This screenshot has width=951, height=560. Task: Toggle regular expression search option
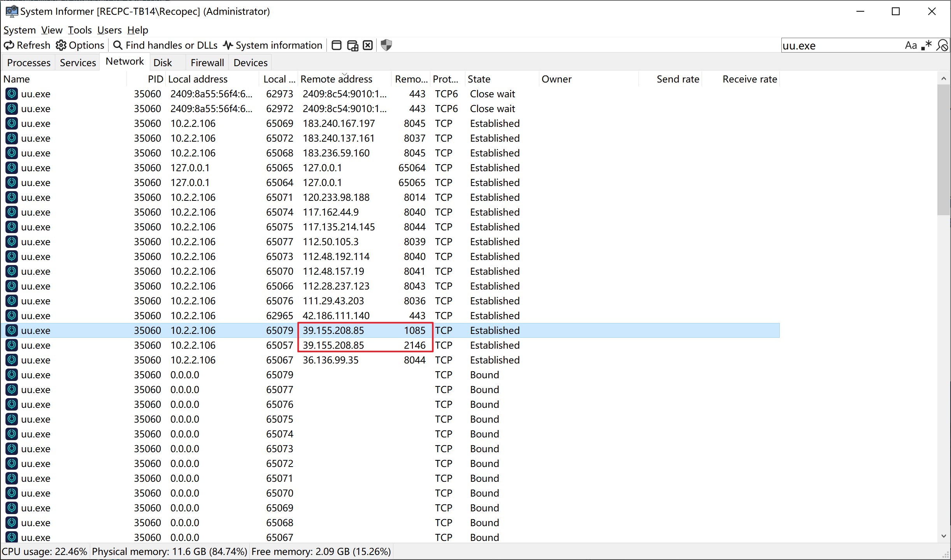pyautogui.click(x=926, y=46)
